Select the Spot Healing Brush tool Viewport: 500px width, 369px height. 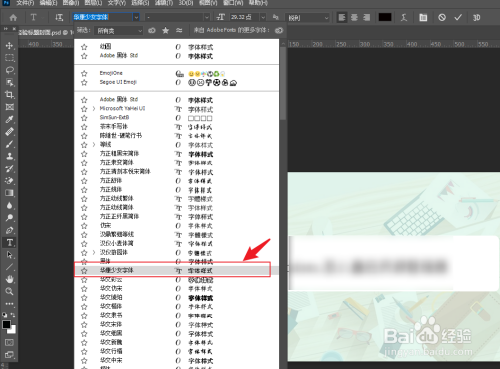click(9, 132)
